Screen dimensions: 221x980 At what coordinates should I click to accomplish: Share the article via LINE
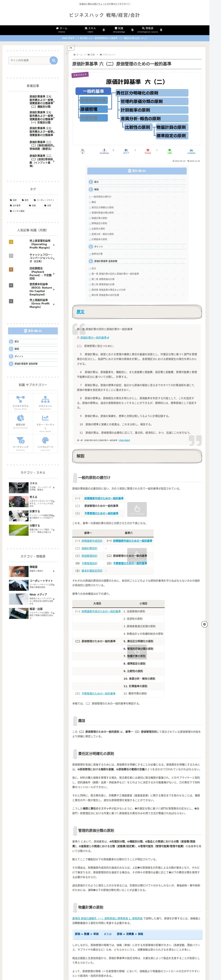tap(169, 151)
